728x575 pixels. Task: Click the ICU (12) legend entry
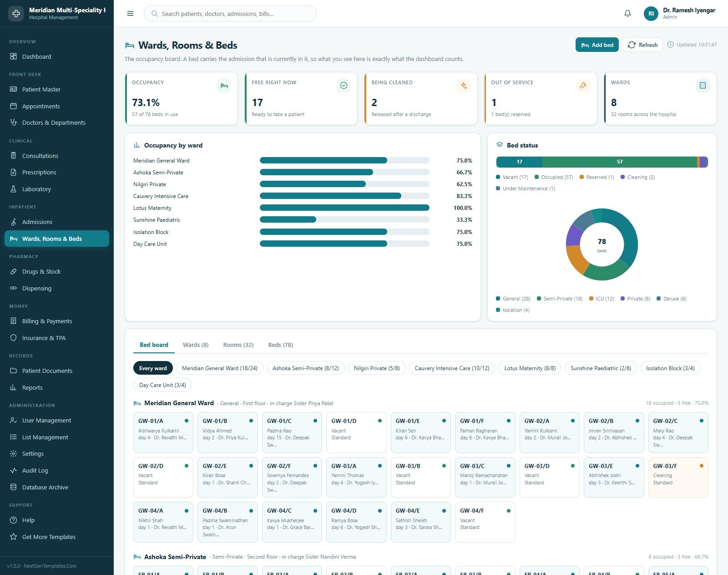point(602,299)
